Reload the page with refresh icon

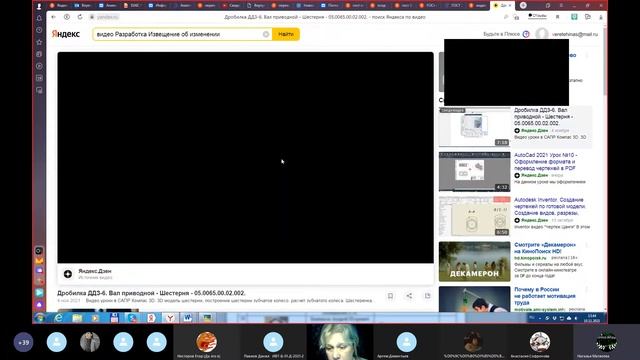80,17
